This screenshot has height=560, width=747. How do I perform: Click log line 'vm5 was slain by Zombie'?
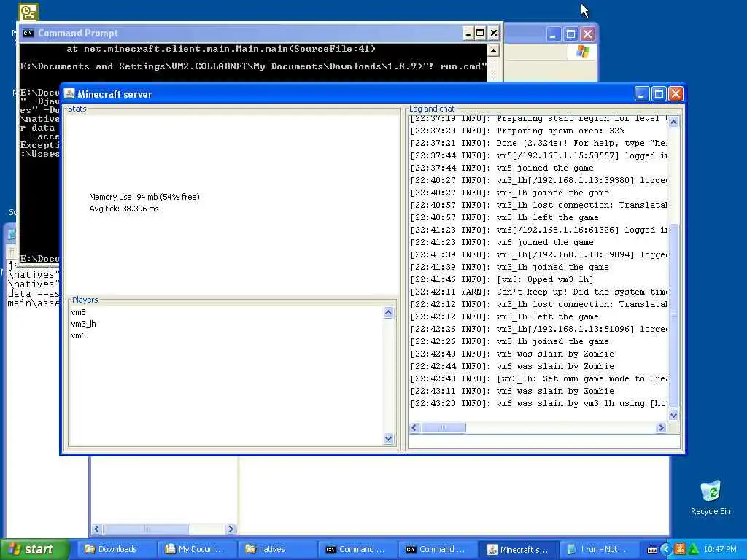pos(512,354)
